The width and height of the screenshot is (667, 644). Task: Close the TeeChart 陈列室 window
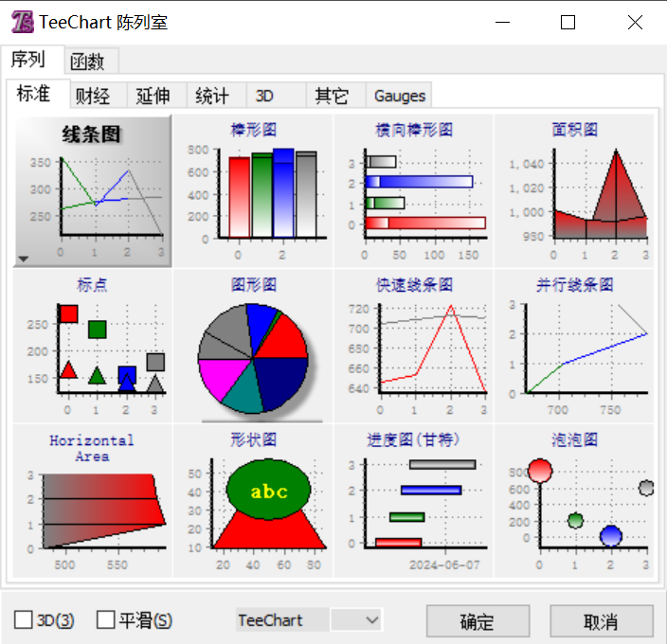point(635,22)
